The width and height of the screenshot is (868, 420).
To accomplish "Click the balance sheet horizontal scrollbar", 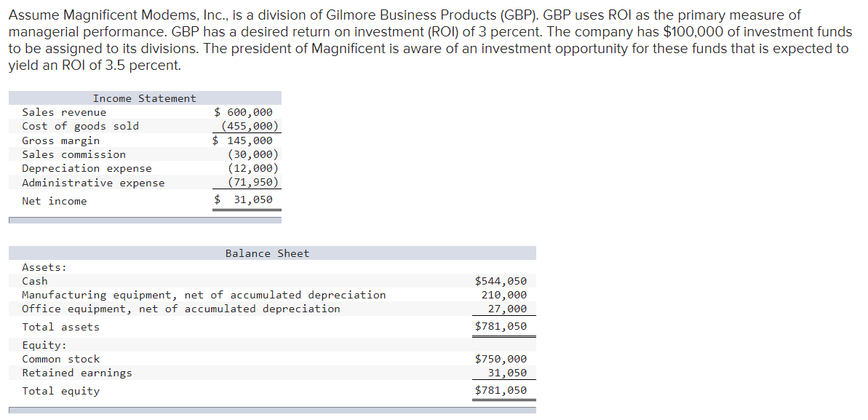I will [272, 411].
